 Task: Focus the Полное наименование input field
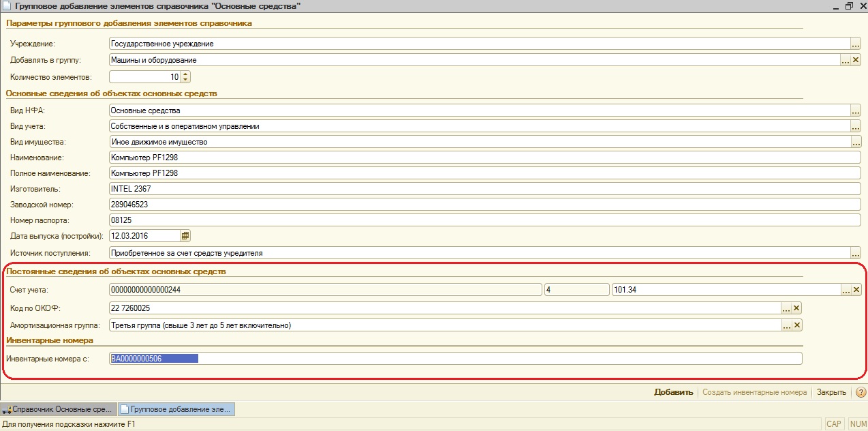[x=484, y=173]
